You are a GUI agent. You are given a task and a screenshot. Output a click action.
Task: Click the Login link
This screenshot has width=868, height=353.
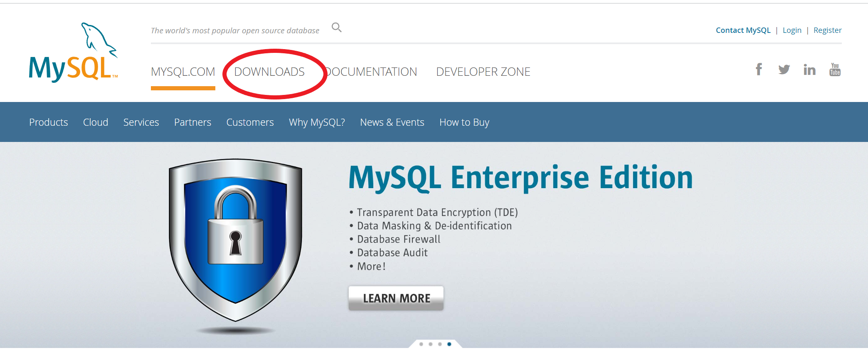click(x=792, y=30)
